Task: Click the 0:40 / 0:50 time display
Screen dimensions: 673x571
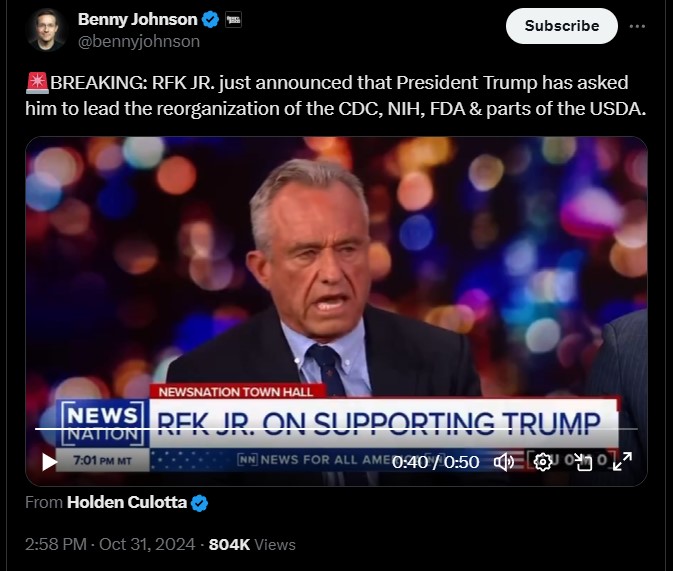Action: pyautogui.click(x=435, y=462)
